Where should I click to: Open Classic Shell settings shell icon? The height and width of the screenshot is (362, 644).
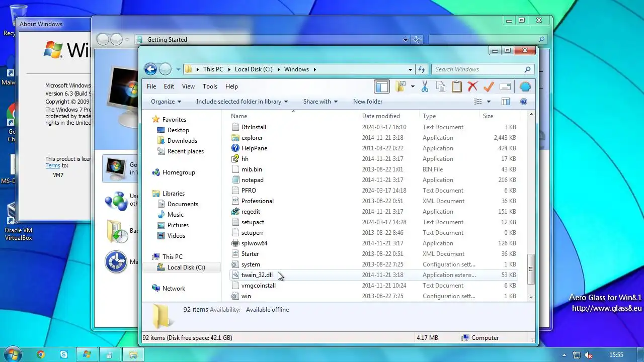(525, 86)
